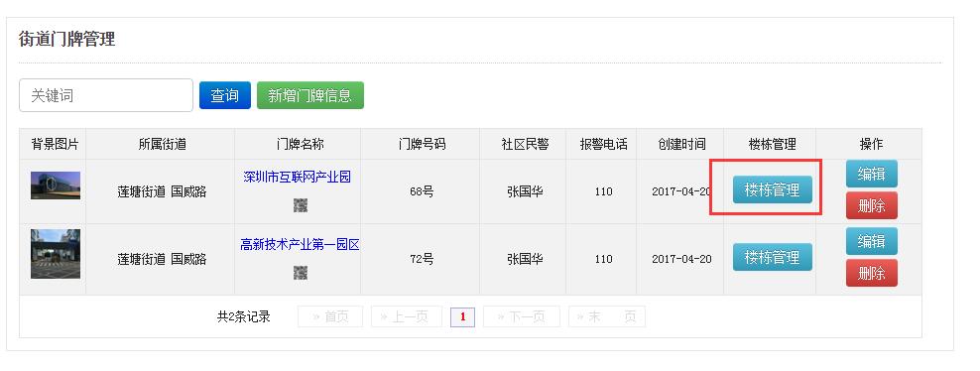The image size is (980, 371).
Task: Click QR code icon under 高新技术产业第一园区
Action: pyautogui.click(x=300, y=273)
